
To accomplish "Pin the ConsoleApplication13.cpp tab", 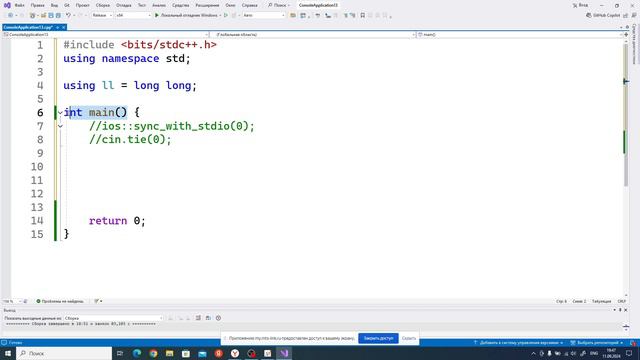I will (x=58, y=27).
